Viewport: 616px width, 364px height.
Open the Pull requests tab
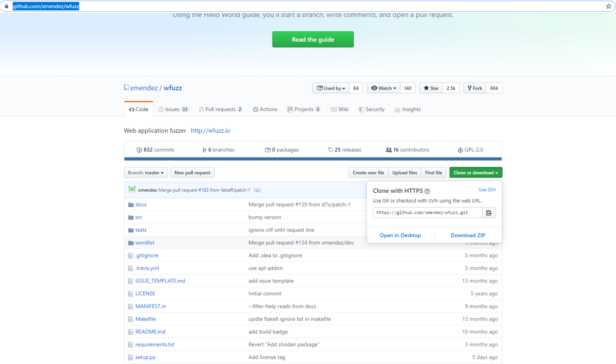(x=221, y=109)
